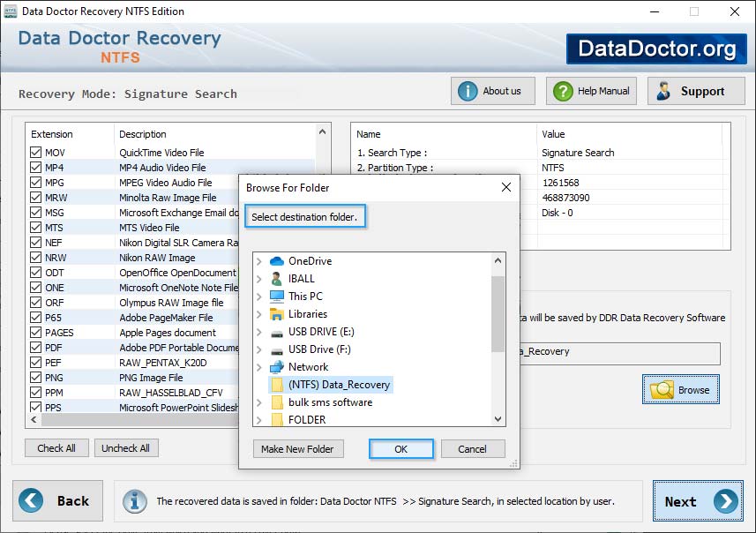Click the folder tree scroll up arrow
Image resolution: width=756 pixels, height=533 pixels.
[498, 260]
